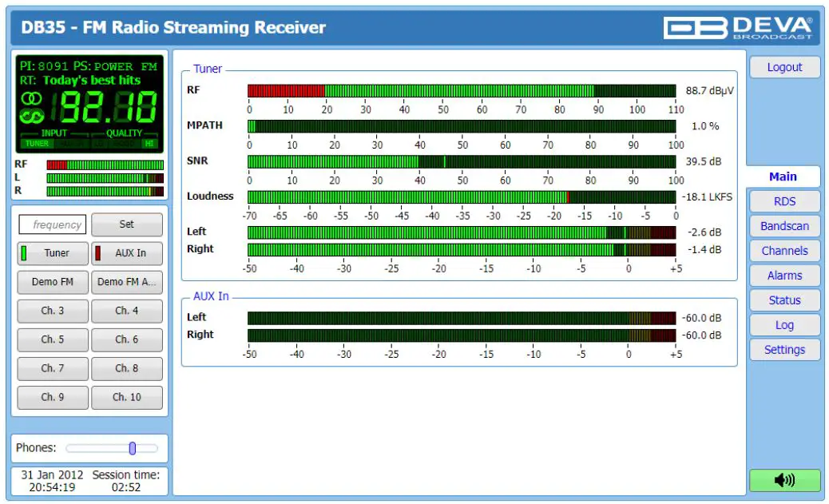Select preset Ch. 4
Image resolution: width=829 pixels, height=504 pixels.
click(x=127, y=311)
